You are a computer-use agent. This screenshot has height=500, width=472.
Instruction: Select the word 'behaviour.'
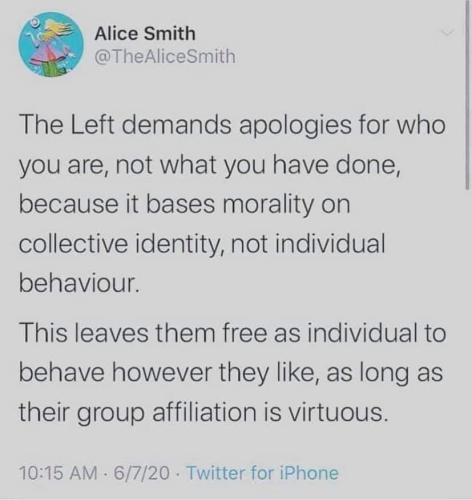(79, 284)
